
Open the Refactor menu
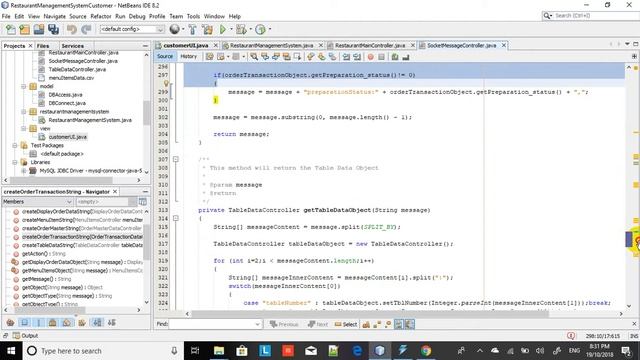point(101,16)
